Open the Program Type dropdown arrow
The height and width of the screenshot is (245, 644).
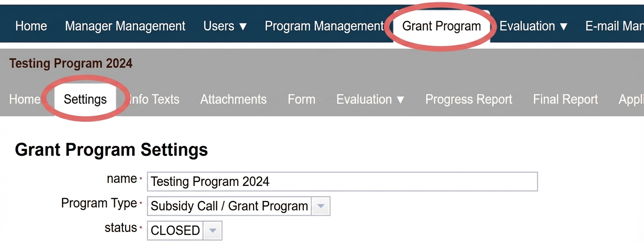tap(320, 206)
